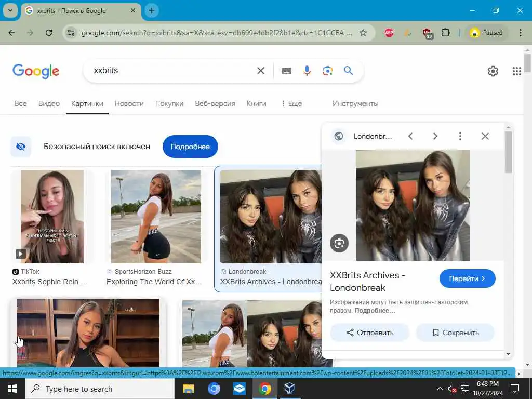Viewport: 532px width, 399px height.
Task: Select the Картинки tab
Action: coord(87,103)
